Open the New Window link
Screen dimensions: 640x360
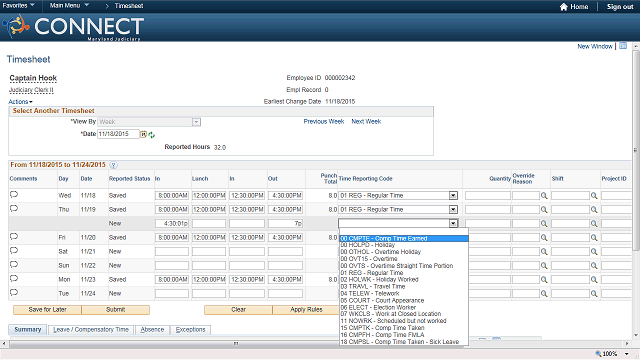tap(595, 47)
